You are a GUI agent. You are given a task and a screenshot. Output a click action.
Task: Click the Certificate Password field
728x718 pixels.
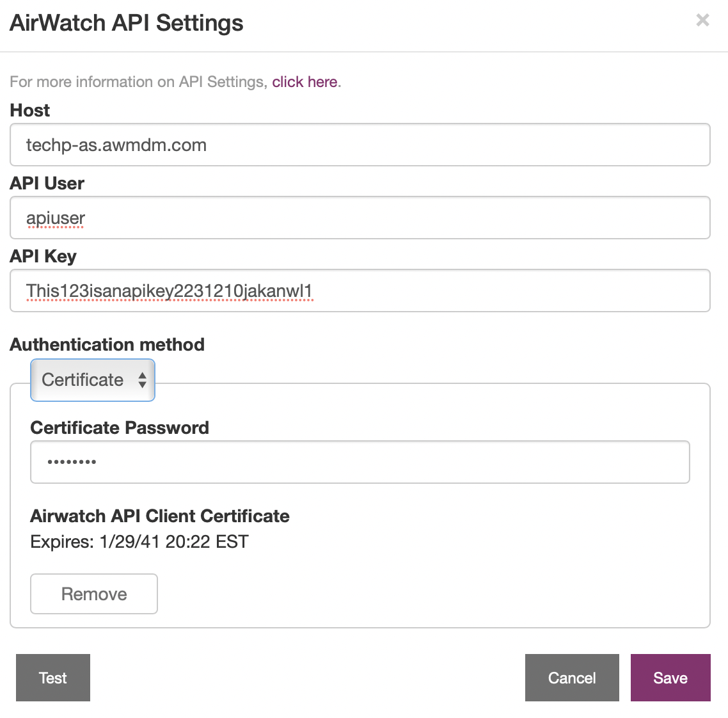tap(360, 462)
